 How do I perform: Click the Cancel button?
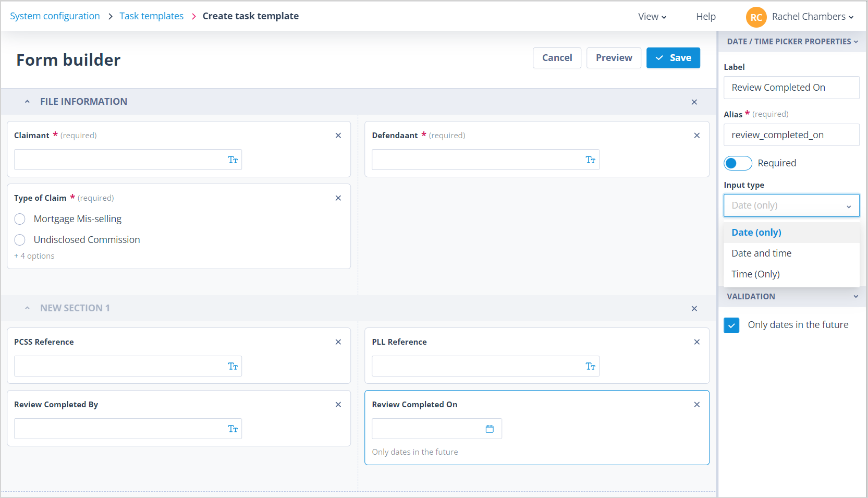(557, 58)
